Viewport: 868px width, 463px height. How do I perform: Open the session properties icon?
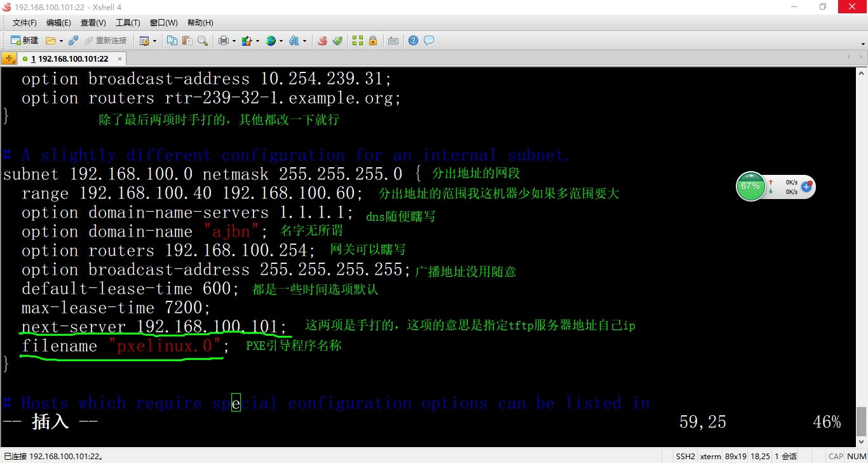tap(144, 41)
